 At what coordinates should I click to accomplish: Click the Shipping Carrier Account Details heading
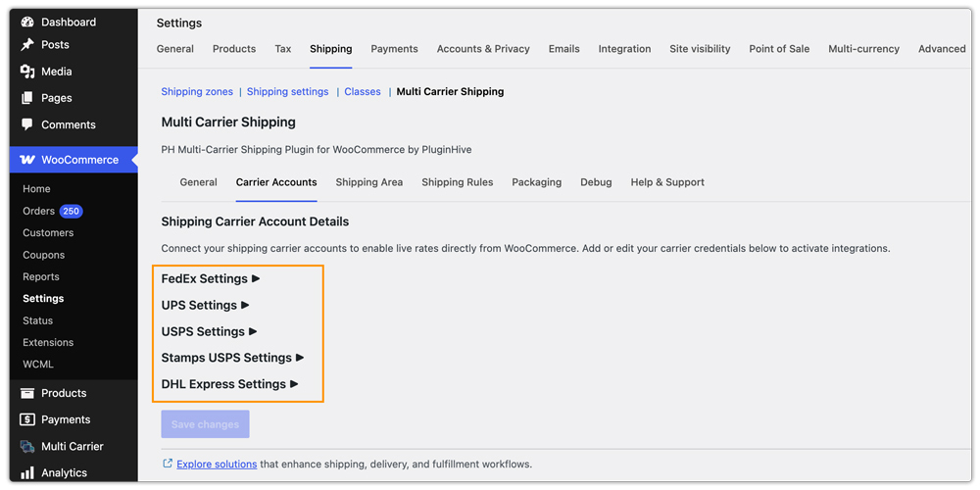[x=255, y=221]
